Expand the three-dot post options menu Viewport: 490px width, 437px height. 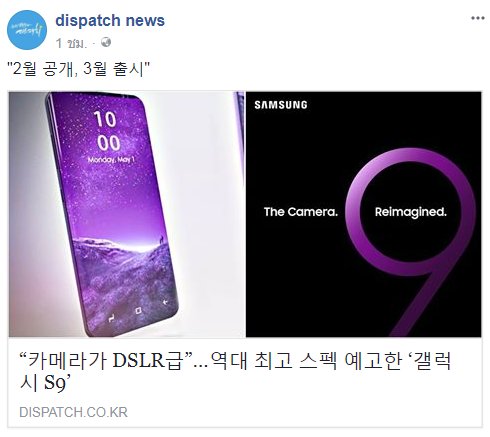478,18
